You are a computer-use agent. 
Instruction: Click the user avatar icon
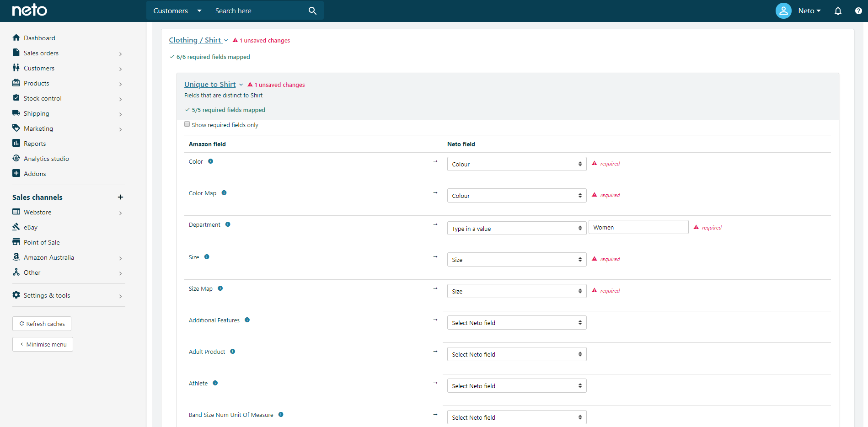783,11
